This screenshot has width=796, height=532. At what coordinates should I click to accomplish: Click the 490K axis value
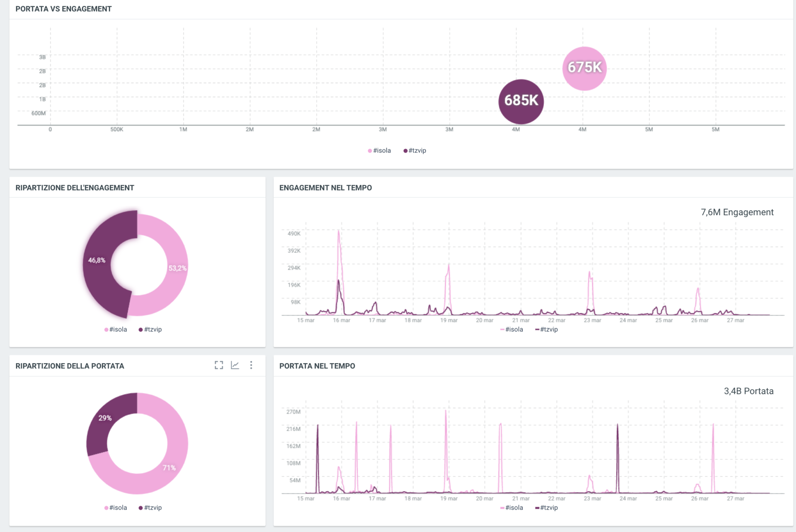click(x=294, y=233)
